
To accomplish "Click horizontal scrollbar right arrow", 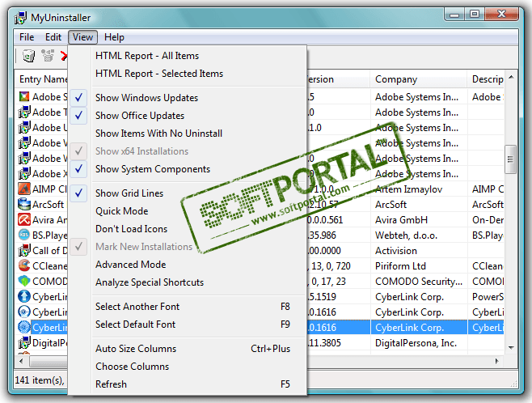I will point(497,361).
